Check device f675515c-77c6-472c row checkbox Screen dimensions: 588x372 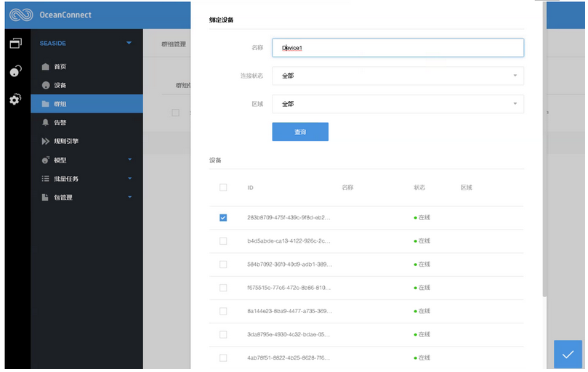223,288
